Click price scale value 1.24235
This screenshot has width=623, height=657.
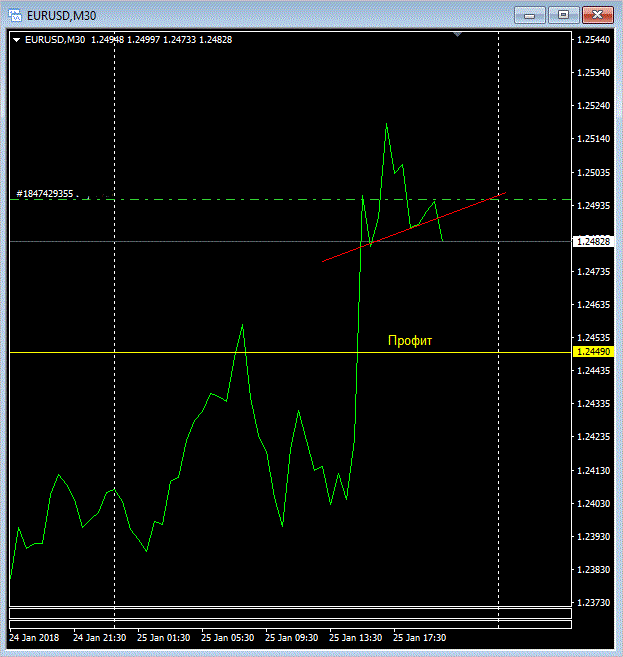point(594,437)
